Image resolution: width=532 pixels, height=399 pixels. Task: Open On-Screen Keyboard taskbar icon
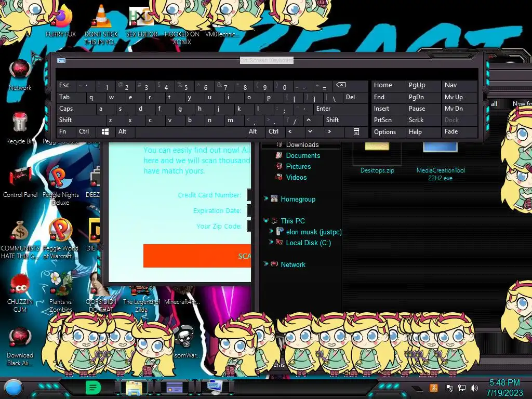pyautogui.click(x=215, y=388)
